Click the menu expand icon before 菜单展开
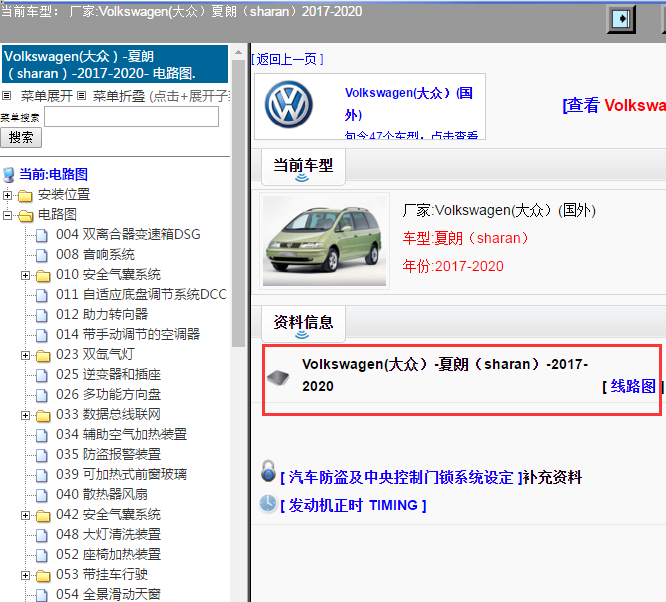 click(x=6, y=96)
